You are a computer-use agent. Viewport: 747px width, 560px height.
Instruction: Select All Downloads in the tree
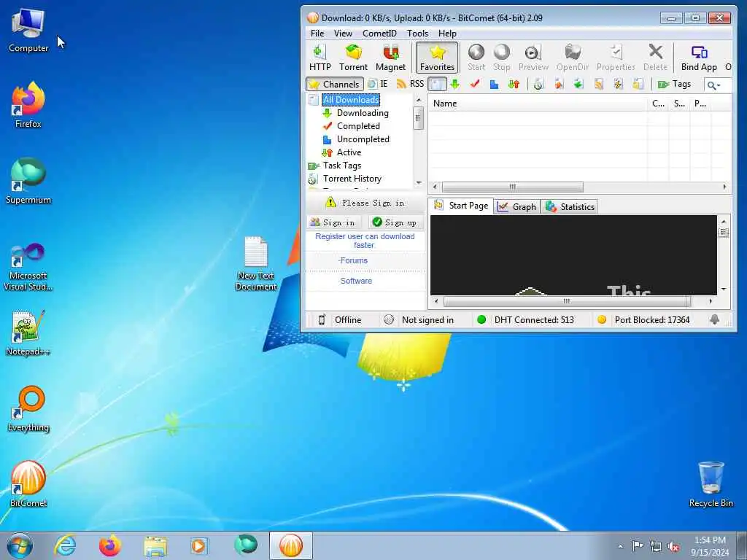[x=351, y=100]
